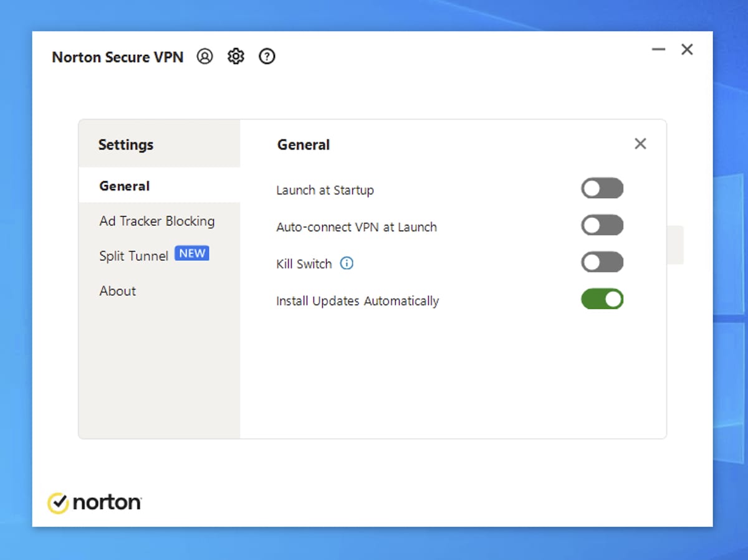Screen dimensions: 748x560
Task: Click the Settings sidebar heading
Action: coord(126,145)
